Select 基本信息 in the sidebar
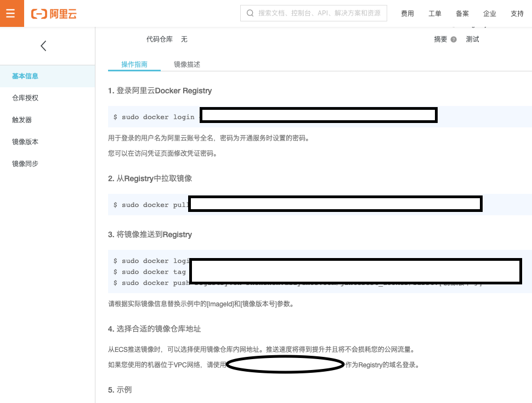 pos(25,76)
